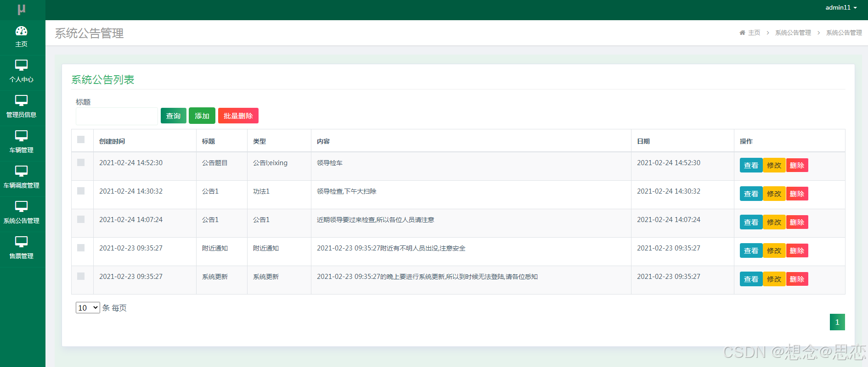The height and width of the screenshot is (367, 868).
Task: Delete the 系统更新 announcement
Action: [x=797, y=279]
